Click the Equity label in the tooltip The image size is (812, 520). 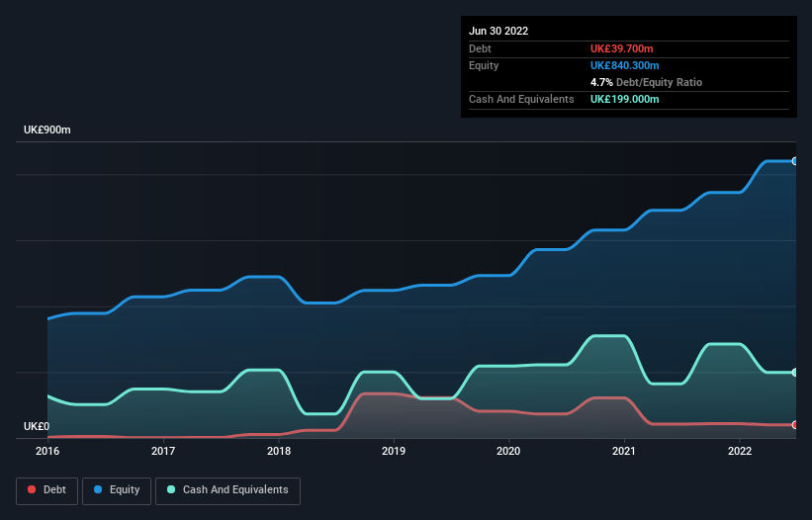click(x=484, y=65)
